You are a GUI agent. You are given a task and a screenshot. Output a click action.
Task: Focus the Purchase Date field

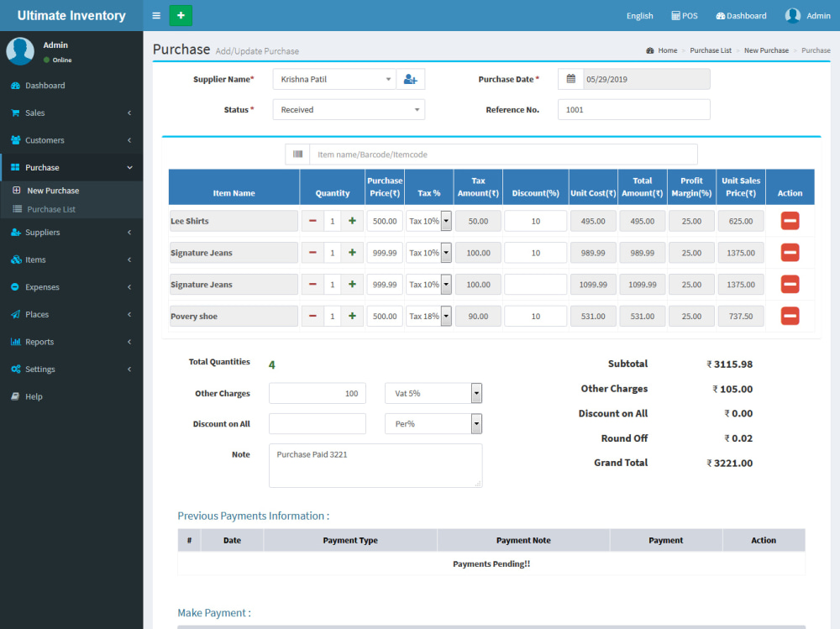(x=647, y=79)
